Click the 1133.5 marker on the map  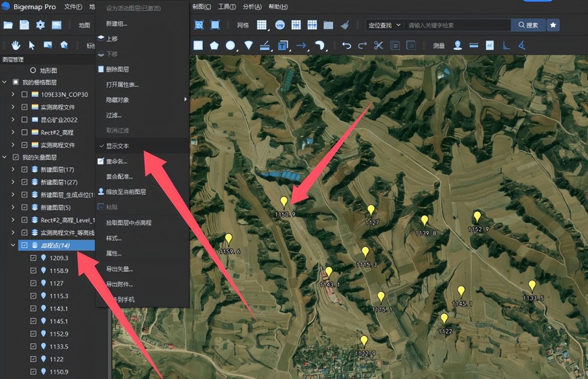pos(532,286)
